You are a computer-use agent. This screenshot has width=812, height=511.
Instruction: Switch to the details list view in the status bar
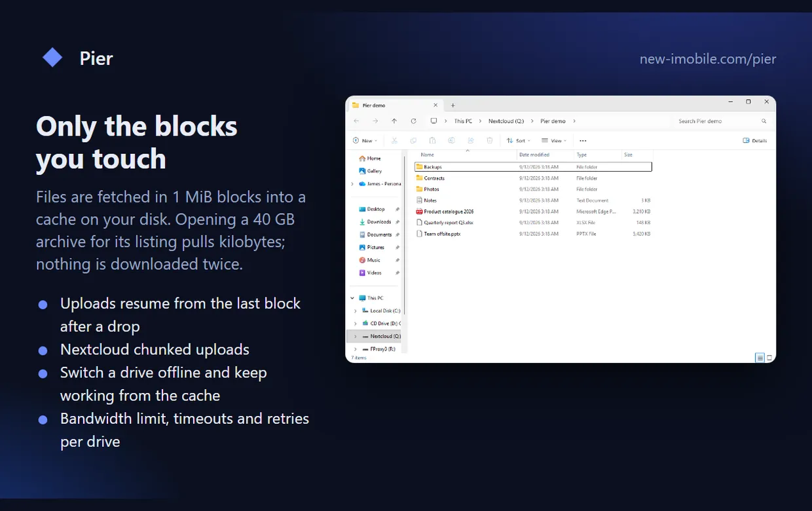760,358
